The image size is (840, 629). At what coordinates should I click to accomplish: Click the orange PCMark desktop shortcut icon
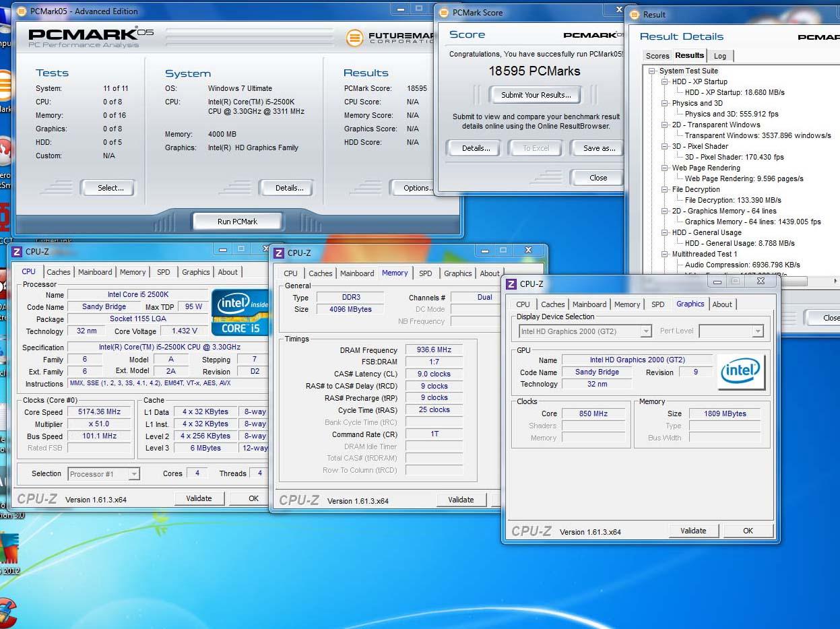5,86
